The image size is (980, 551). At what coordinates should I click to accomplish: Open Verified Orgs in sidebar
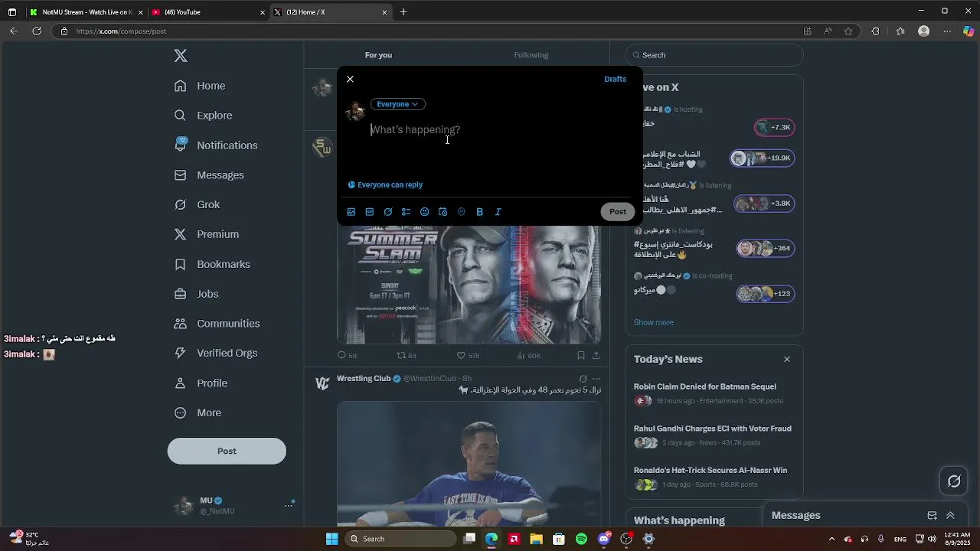216,353
